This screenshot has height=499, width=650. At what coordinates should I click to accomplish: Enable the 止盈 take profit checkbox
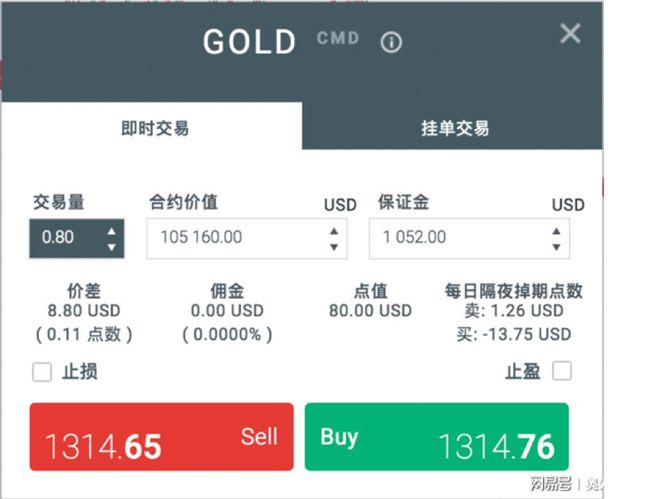562,371
